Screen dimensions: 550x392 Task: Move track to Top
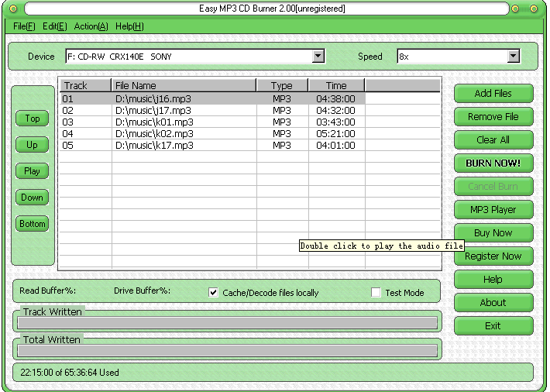(33, 119)
